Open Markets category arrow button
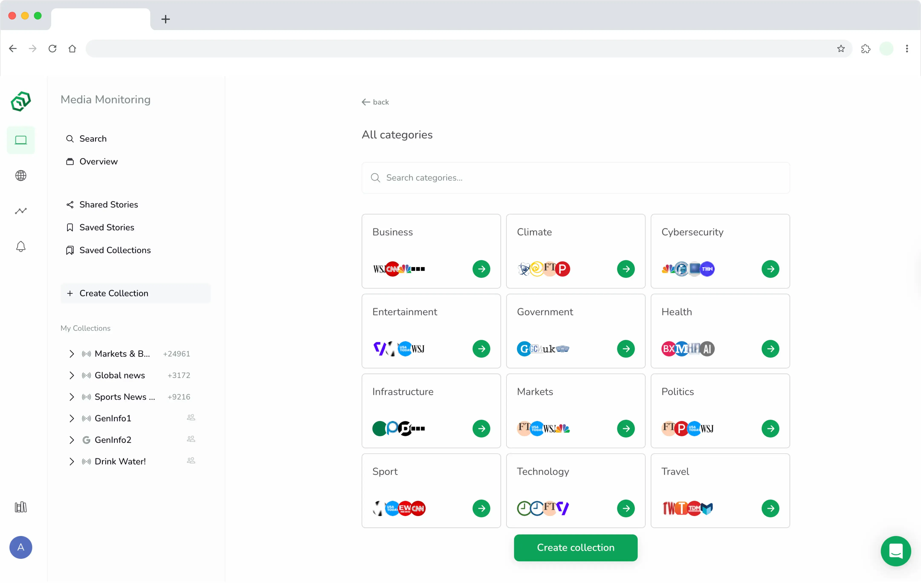Screen dimensions: 921x588 (626, 429)
